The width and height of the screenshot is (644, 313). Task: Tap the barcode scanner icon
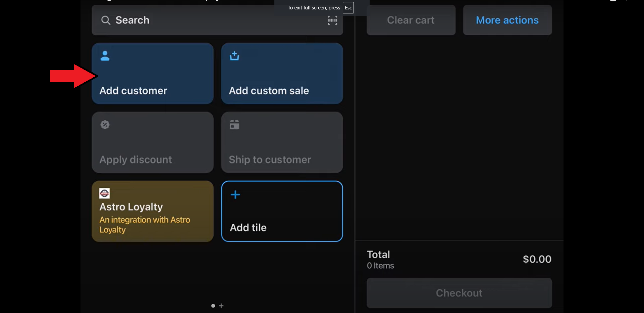pos(332,20)
